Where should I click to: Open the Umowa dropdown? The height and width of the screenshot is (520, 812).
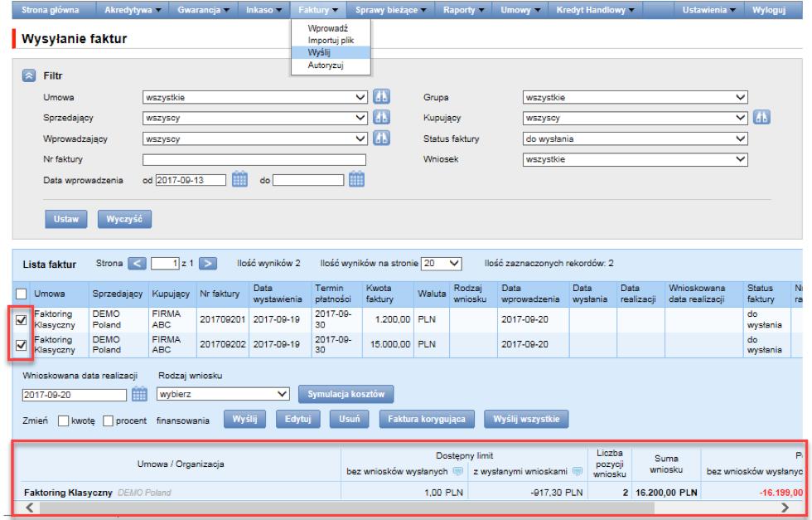(x=255, y=97)
